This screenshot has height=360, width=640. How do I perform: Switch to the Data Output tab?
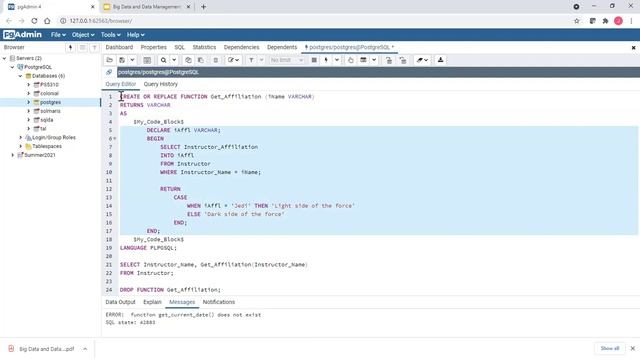[120, 302]
